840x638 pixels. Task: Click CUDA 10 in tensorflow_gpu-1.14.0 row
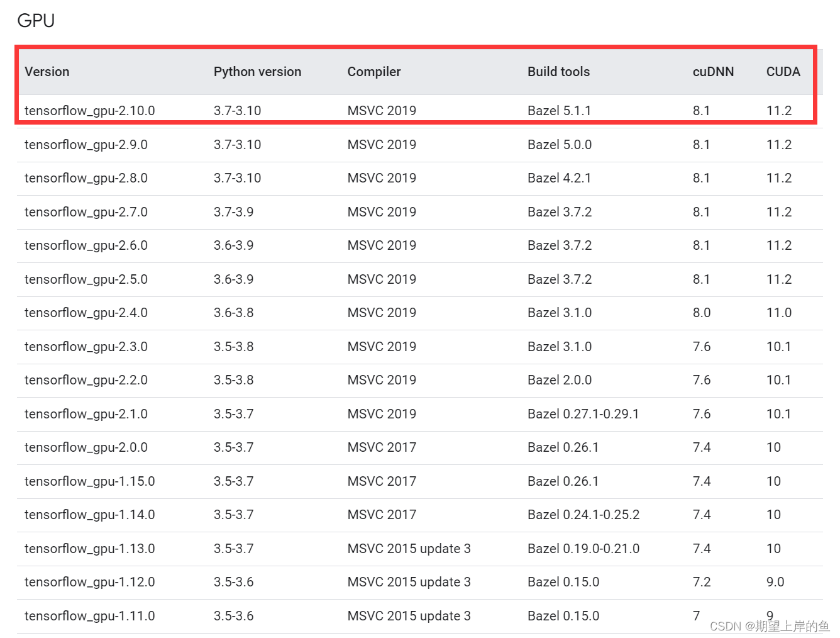tap(774, 515)
